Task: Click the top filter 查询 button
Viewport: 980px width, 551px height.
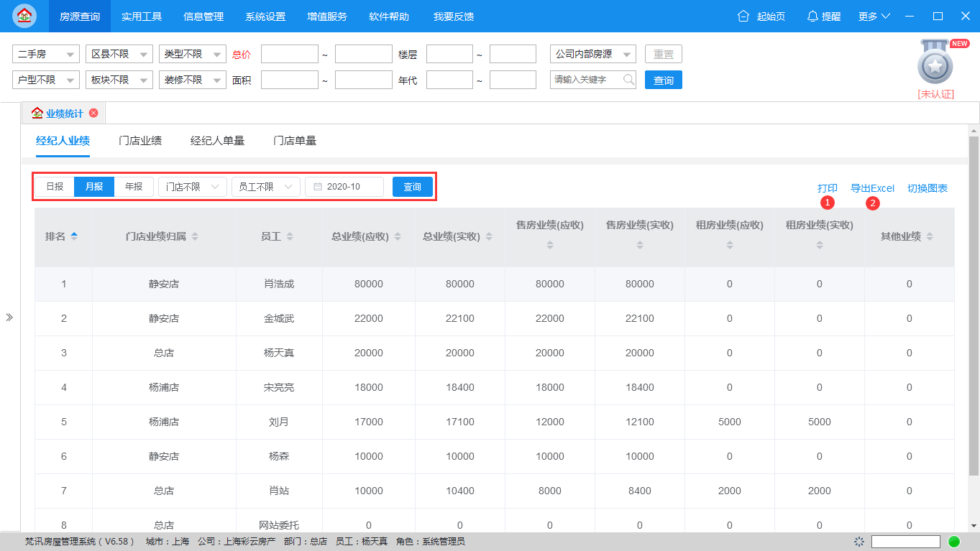Action: click(x=664, y=80)
